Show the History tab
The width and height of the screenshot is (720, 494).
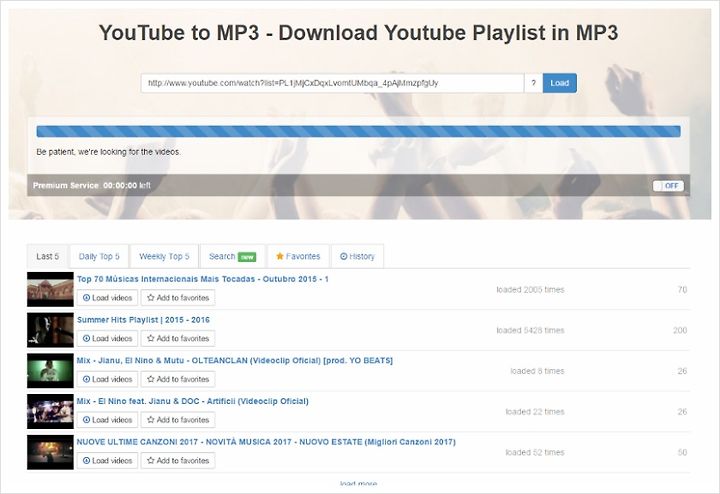(x=357, y=256)
